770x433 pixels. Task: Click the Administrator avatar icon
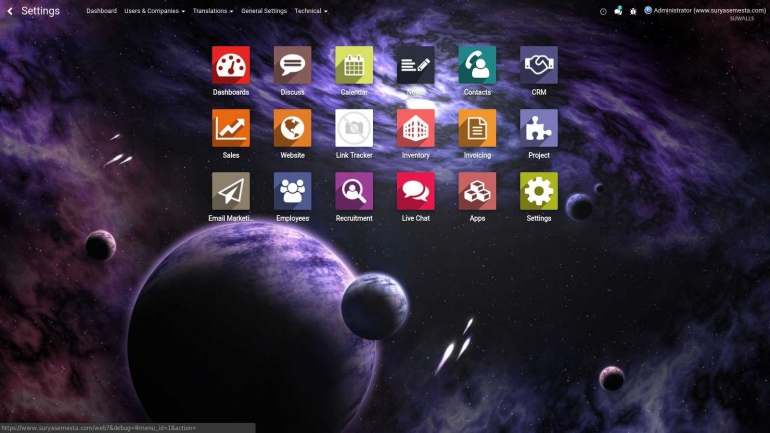click(x=648, y=10)
